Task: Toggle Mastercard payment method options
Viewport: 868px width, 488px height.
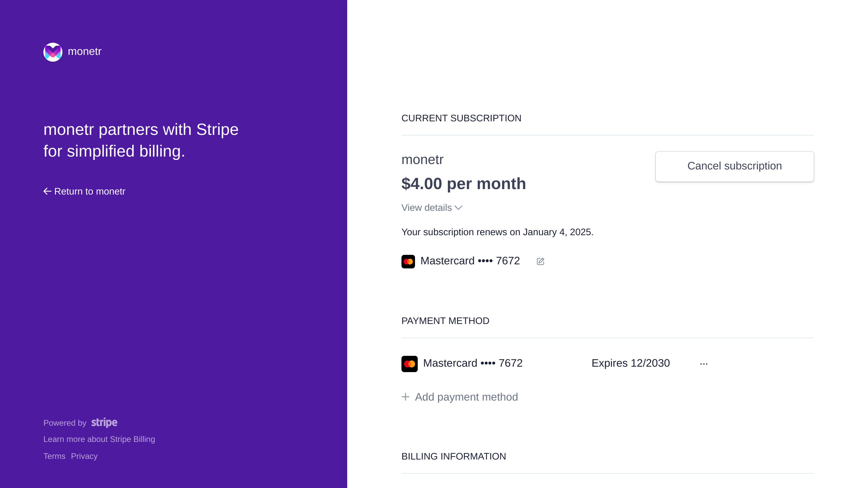Action: [704, 364]
